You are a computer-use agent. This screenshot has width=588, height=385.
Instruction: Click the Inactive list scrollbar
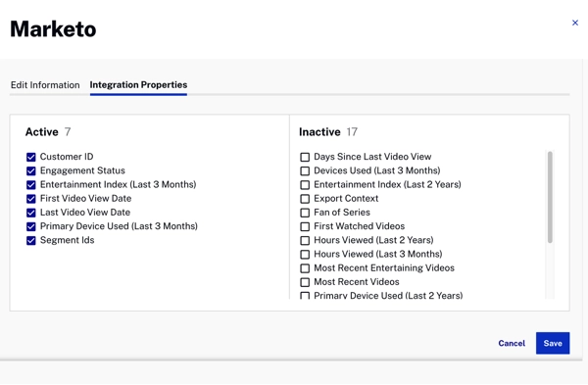coord(550,197)
